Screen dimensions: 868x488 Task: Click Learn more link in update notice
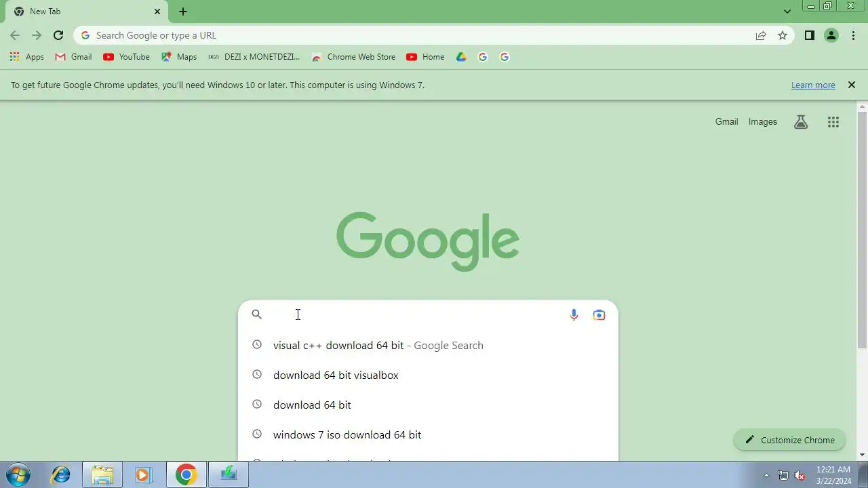[x=813, y=85]
